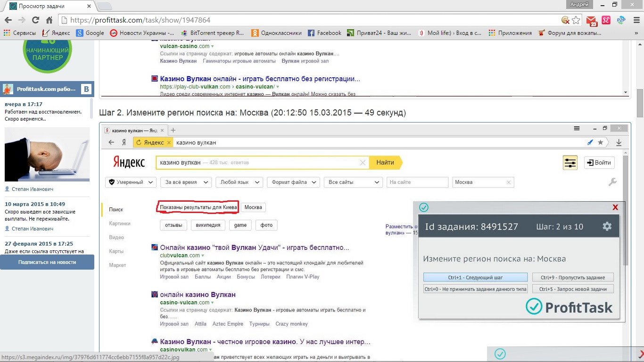The image size is (644, 362).
Task: Click Chrome's forward navigation arrow
Action: point(22,20)
